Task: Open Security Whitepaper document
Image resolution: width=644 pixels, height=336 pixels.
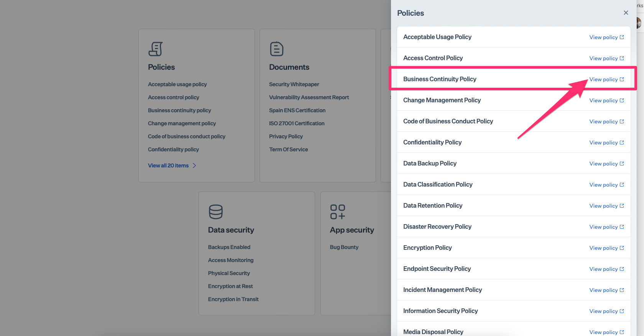Action: (x=294, y=84)
